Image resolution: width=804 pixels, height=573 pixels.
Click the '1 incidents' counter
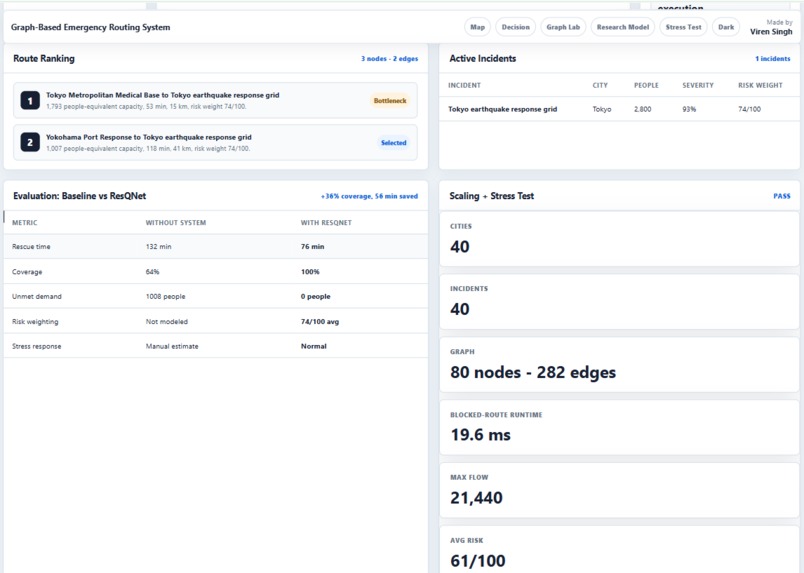(772, 58)
